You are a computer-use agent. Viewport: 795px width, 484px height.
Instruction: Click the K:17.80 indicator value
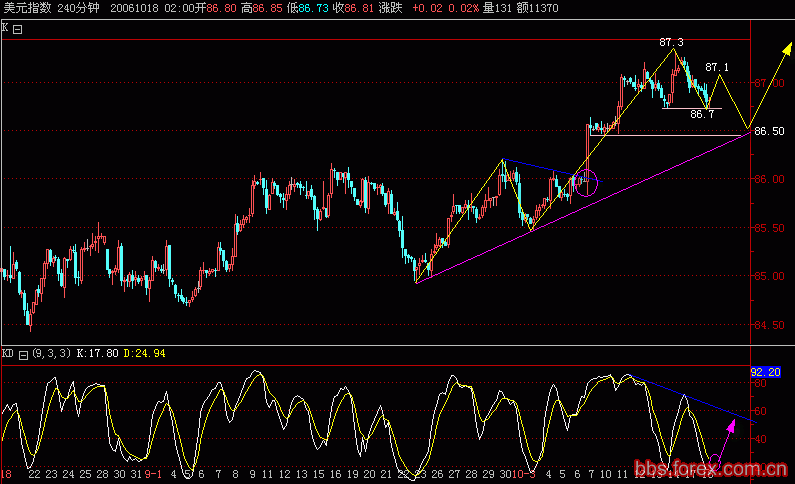(x=97, y=353)
